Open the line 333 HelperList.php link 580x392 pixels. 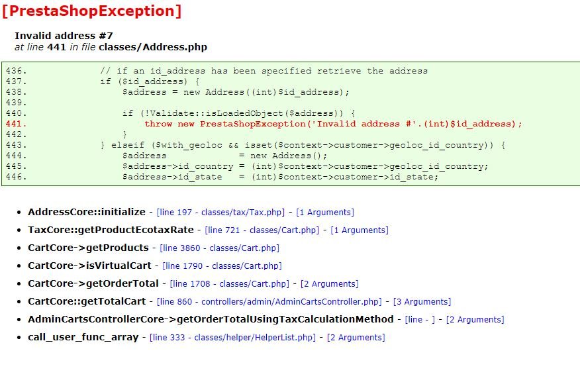(x=232, y=337)
